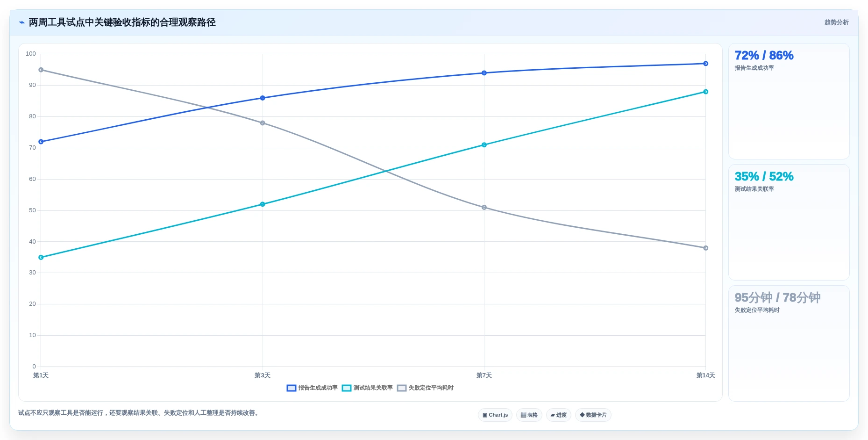Click the cyan data point at 第7天
This screenshot has width=868, height=440.
484,145
